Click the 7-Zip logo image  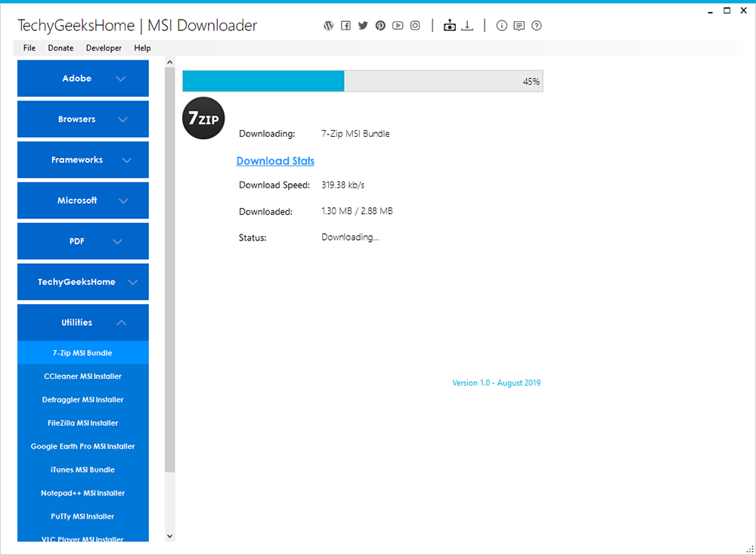pos(203,118)
